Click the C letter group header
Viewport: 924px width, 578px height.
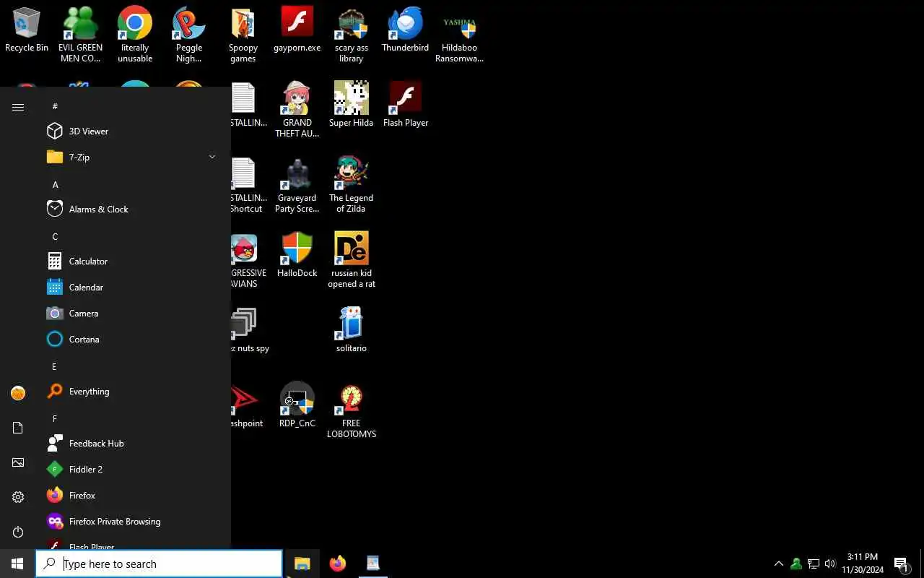pos(55,236)
